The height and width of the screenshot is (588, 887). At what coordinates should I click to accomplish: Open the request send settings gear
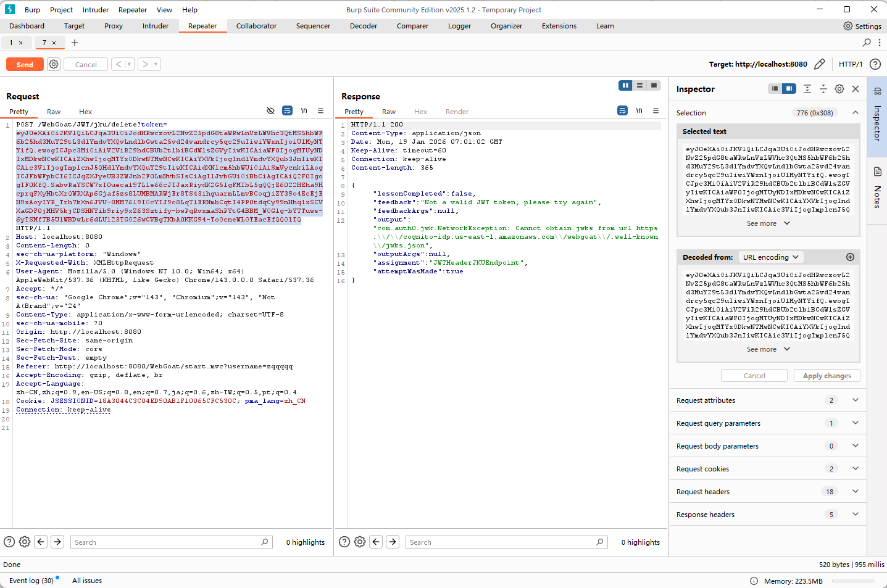coord(54,64)
